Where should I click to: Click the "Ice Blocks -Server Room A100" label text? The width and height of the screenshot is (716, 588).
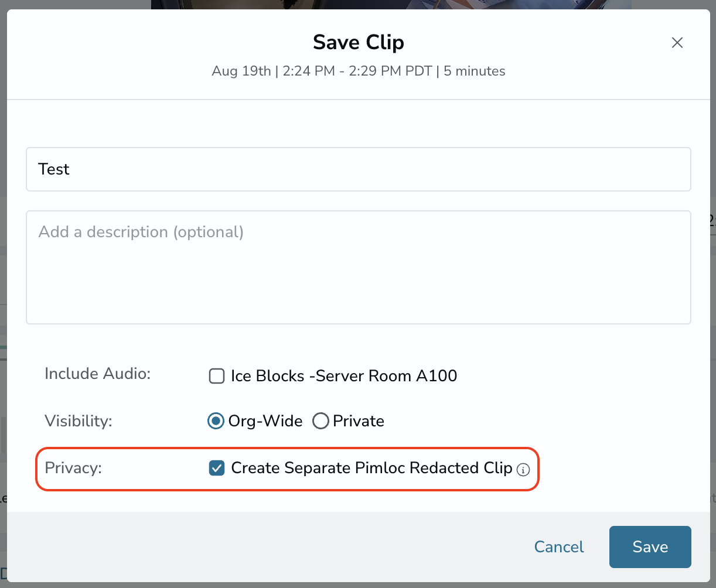tap(344, 376)
